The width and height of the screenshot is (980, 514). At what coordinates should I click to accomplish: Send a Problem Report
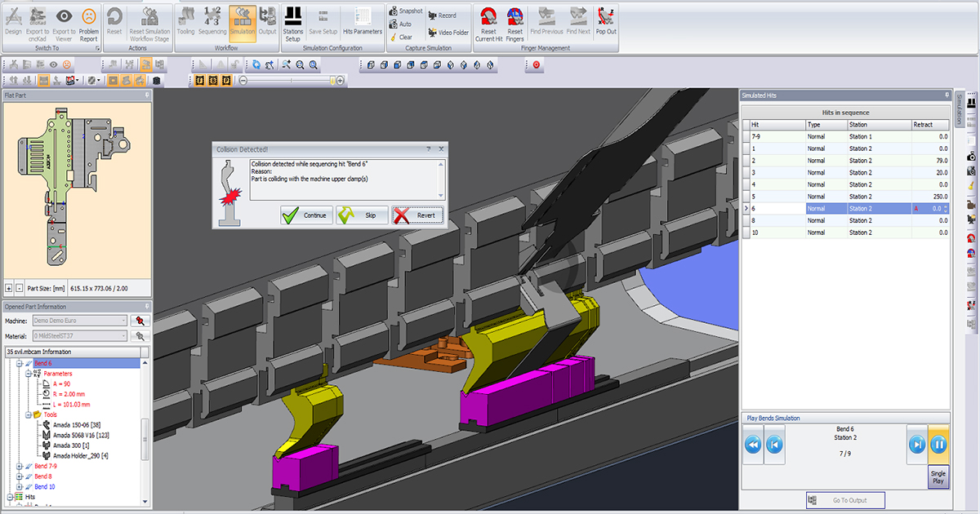[89, 21]
